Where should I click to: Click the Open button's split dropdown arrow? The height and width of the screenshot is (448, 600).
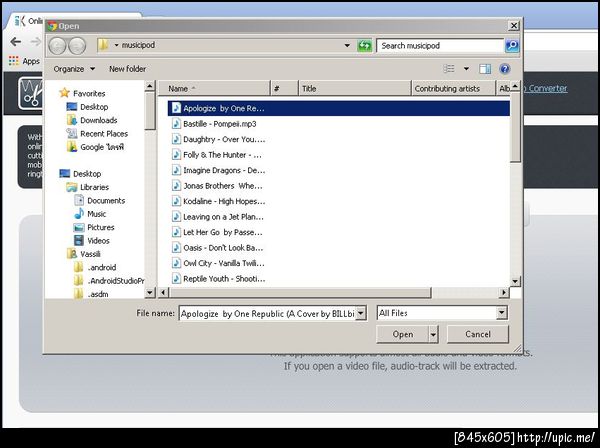click(x=433, y=334)
